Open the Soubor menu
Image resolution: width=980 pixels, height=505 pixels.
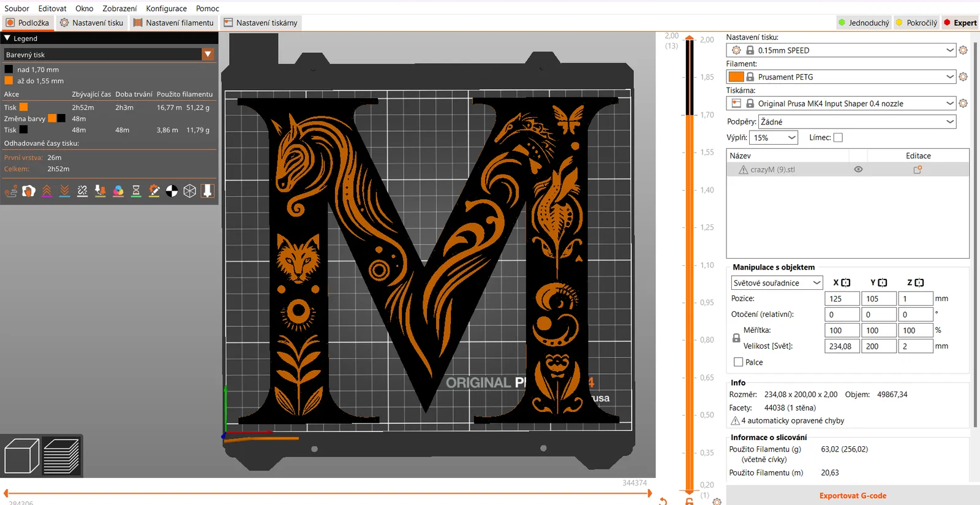pos(17,9)
